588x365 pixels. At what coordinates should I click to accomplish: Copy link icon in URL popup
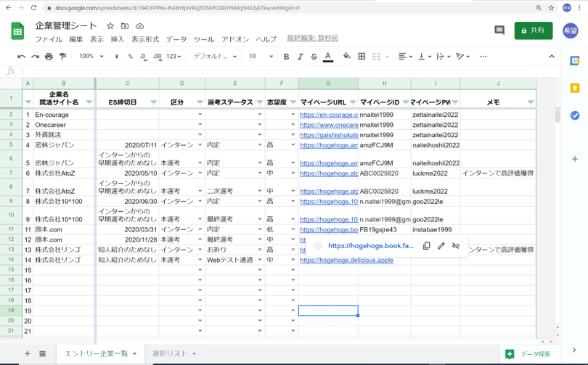(x=426, y=246)
